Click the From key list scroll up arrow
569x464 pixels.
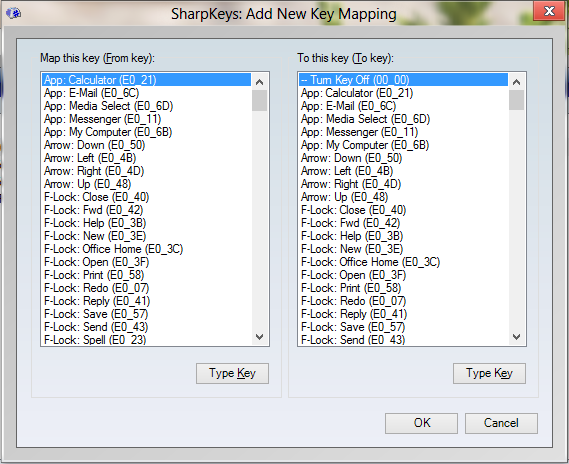coord(259,82)
